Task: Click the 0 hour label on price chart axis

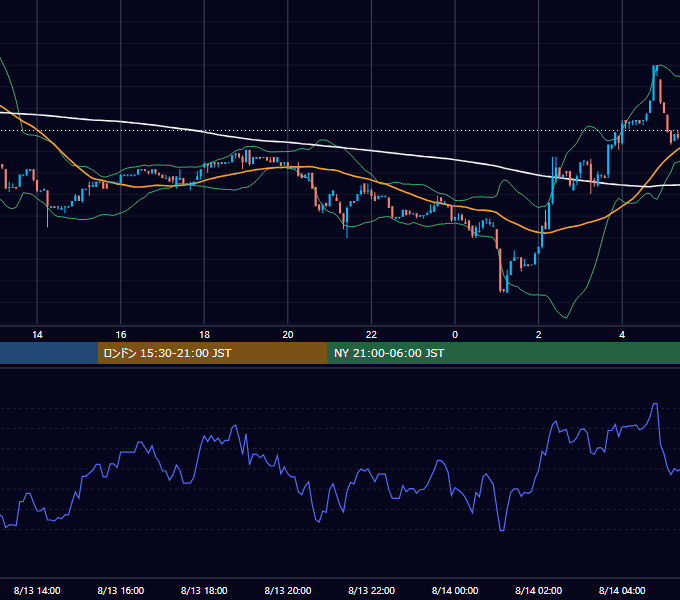Action: point(455,335)
